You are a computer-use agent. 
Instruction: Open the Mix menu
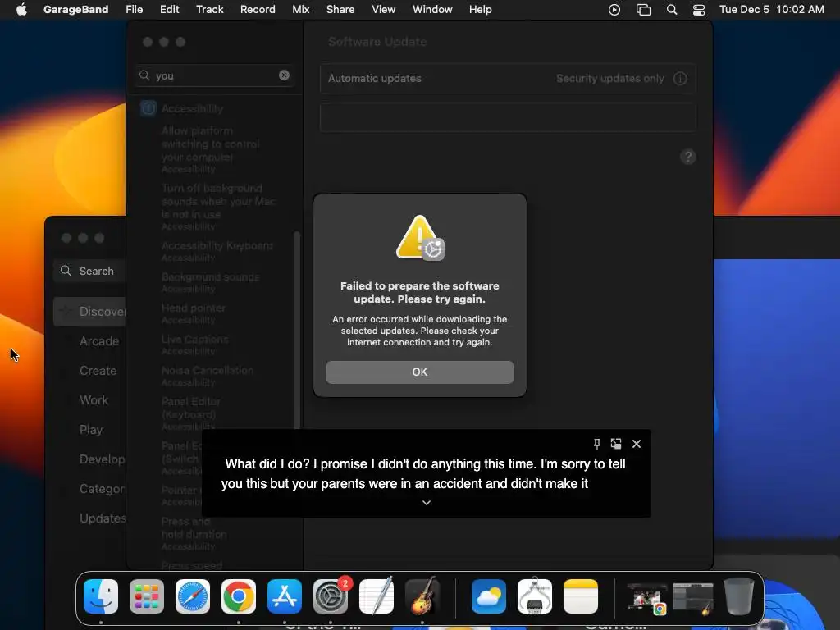click(x=300, y=10)
